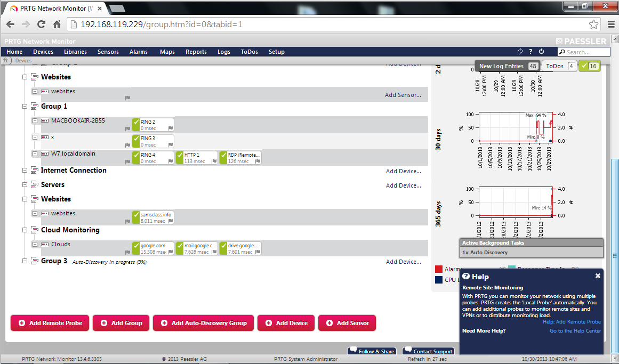Click the device icon beside MACBOOKAIR-2B55
619x364 pixels.
(x=45, y=121)
